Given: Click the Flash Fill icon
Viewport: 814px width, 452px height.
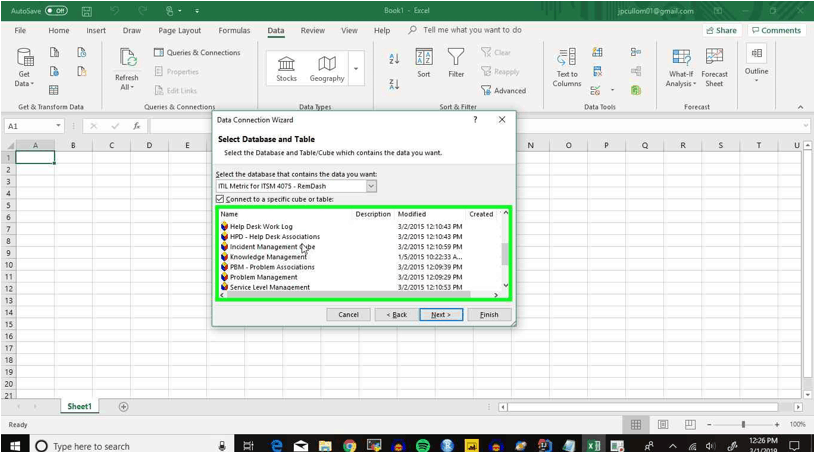Looking at the screenshot, I should coord(598,52).
